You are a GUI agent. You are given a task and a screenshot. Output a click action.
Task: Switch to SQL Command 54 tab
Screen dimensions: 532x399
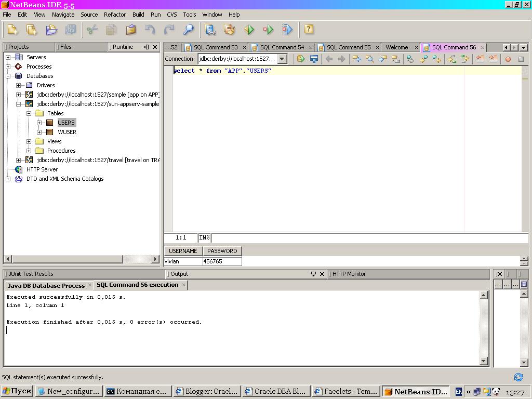pos(282,47)
